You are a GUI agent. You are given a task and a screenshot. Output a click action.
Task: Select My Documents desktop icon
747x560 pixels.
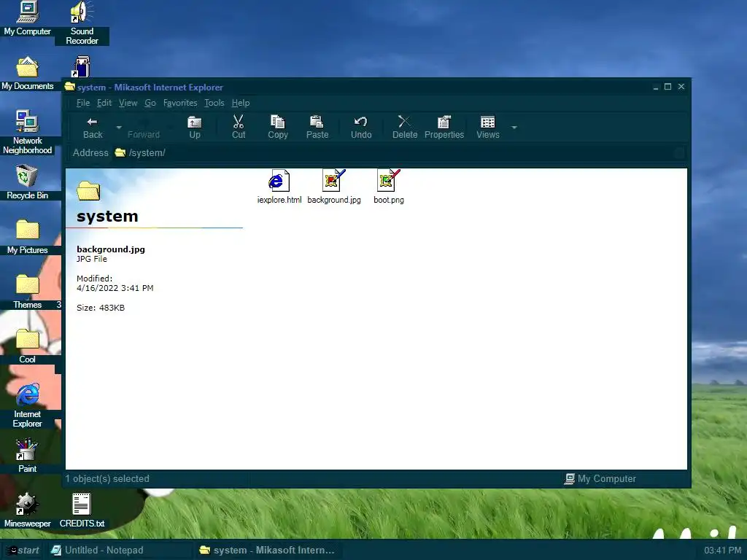click(27, 74)
